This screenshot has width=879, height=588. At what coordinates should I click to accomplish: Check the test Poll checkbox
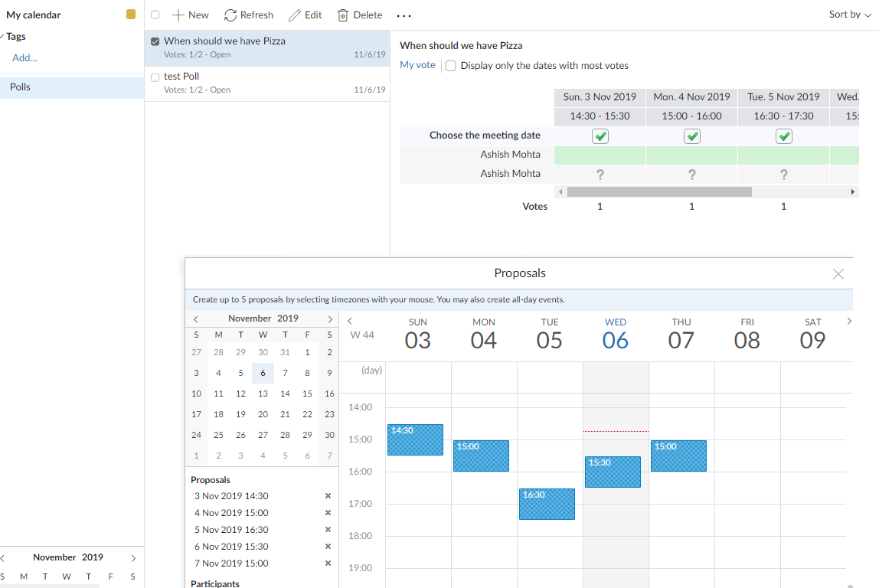pyautogui.click(x=155, y=77)
